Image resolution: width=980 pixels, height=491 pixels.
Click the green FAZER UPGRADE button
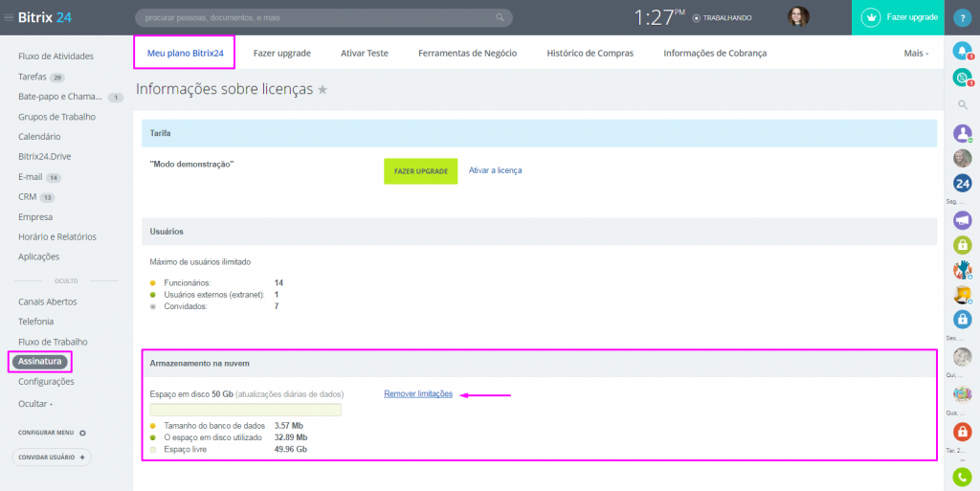coord(421,171)
